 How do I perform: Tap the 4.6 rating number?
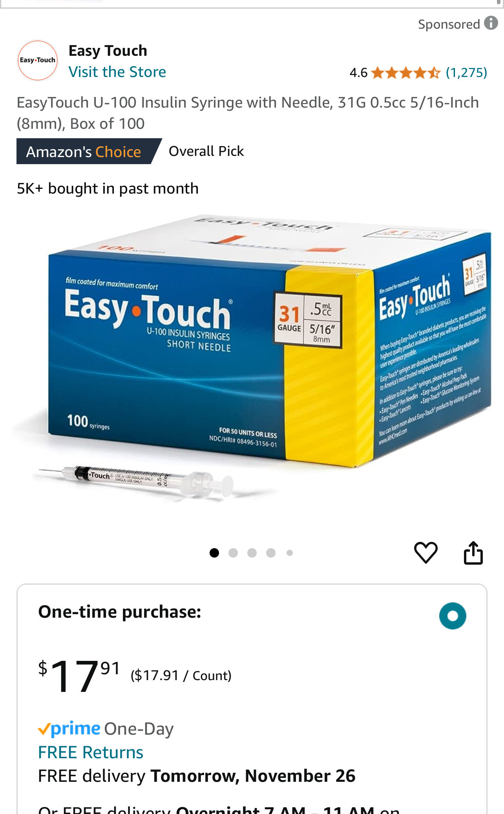358,73
